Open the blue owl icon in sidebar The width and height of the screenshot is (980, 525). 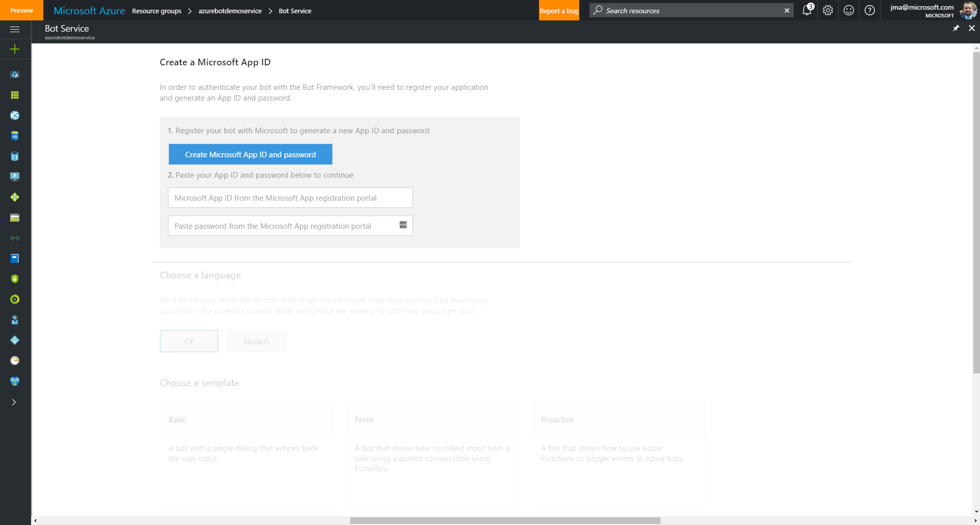click(15, 381)
